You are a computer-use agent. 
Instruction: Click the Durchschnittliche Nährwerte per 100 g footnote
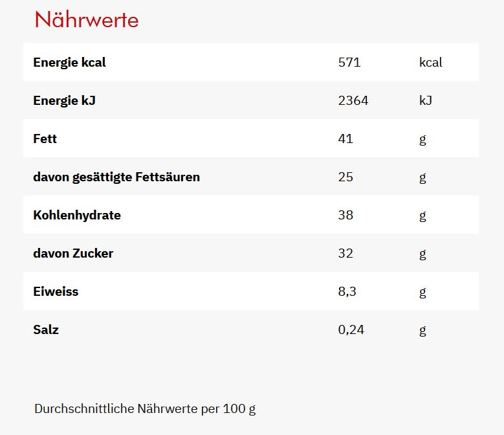click(145, 409)
